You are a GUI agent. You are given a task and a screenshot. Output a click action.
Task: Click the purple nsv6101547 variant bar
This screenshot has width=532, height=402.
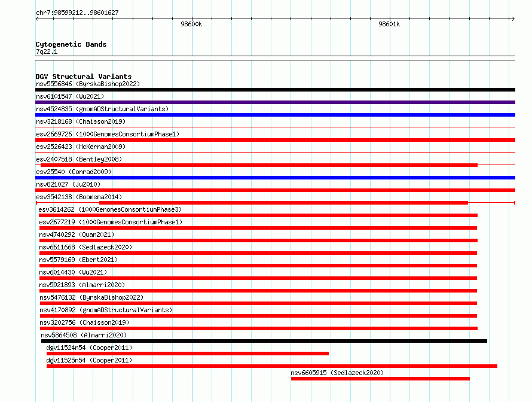[x=275, y=102]
